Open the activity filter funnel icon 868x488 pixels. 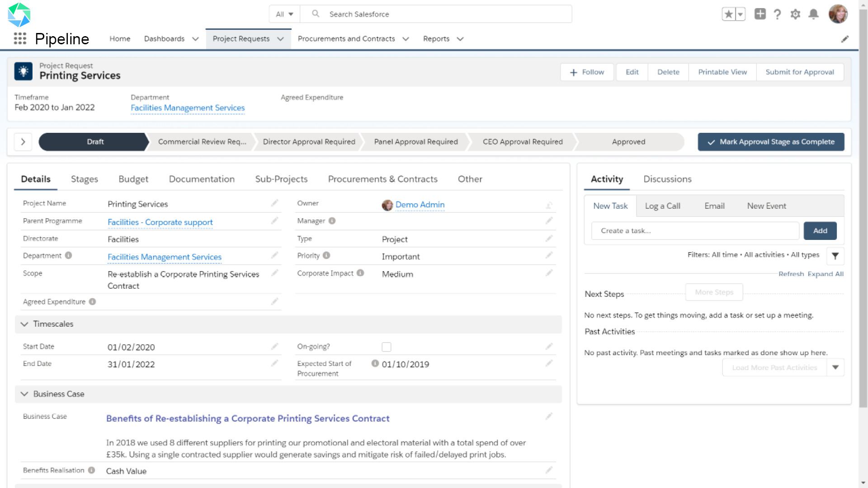click(x=835, y=256)
